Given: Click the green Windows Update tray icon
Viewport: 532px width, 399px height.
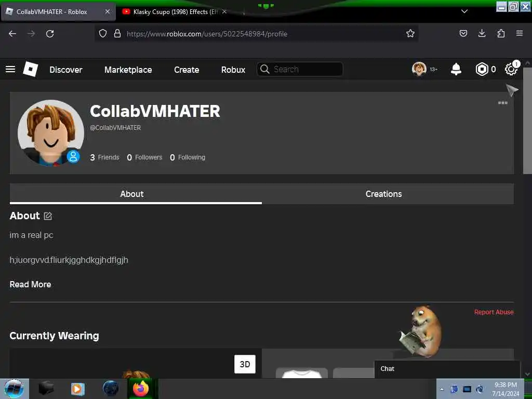Looking at the screenshot, I should click(480, 389).
